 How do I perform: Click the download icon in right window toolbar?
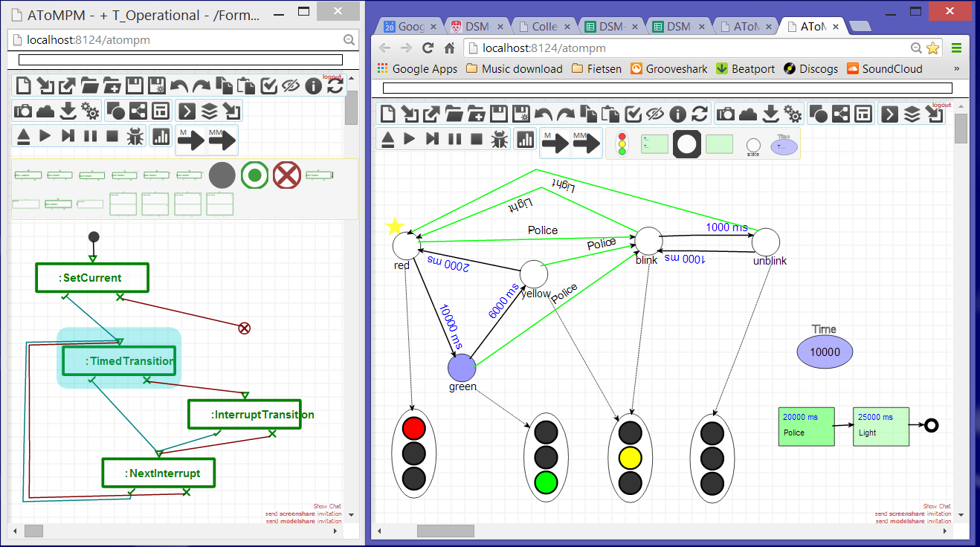coord(771,114)
